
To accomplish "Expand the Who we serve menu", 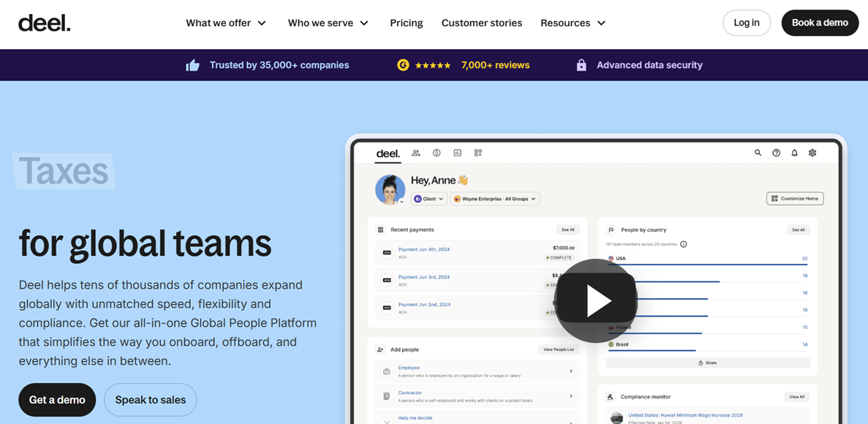I will pyautogui.click(x=328, y=23).
